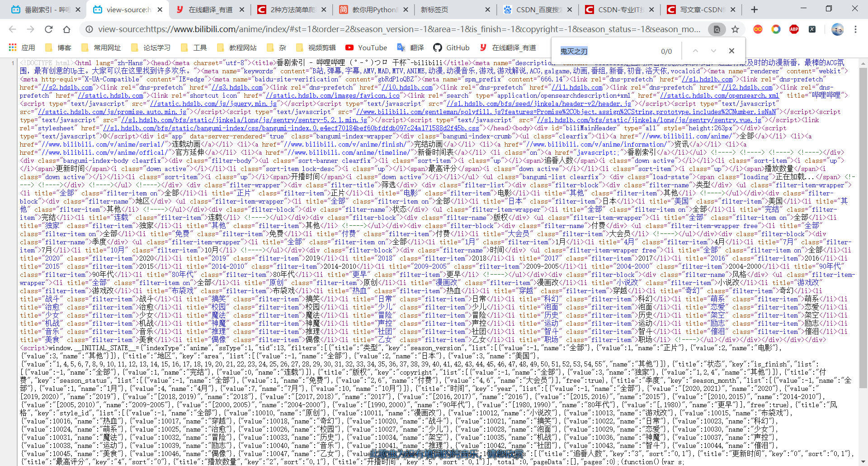Open the 博客 bookmark folder

[x=58, y=48]
